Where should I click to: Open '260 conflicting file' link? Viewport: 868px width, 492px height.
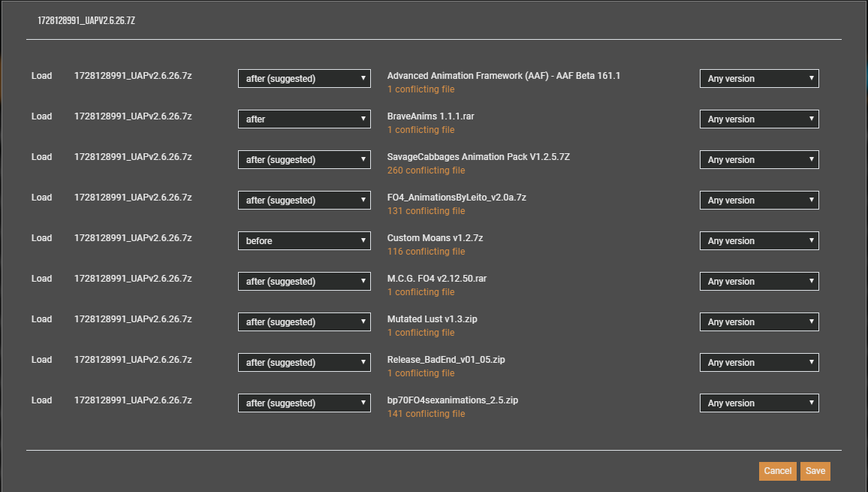426,170
